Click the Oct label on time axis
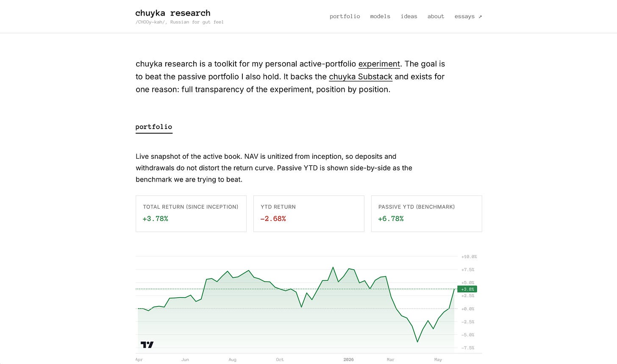 click(x=280, y=360)
